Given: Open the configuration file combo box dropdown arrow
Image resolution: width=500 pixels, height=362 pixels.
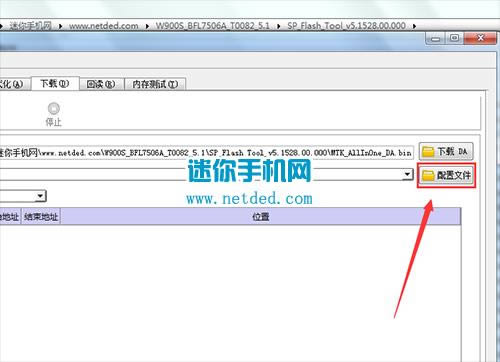Looking at the screenshot, I should pos(407,174).
